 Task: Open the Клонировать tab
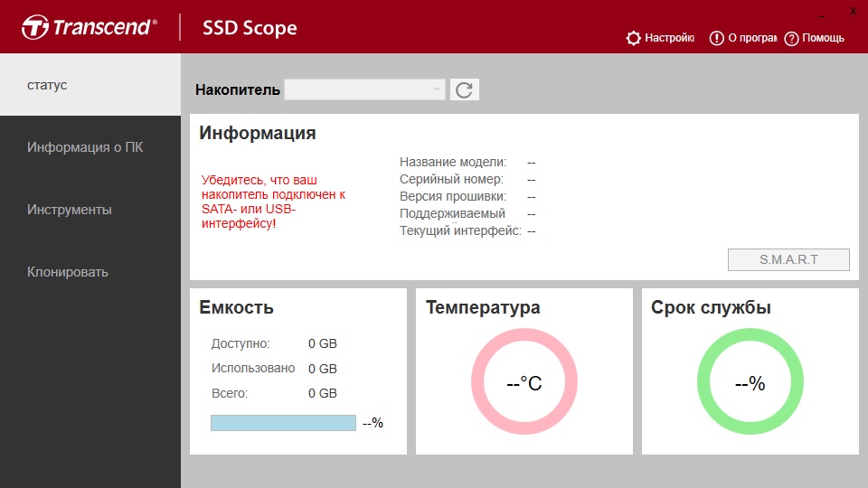click(90, 272)
